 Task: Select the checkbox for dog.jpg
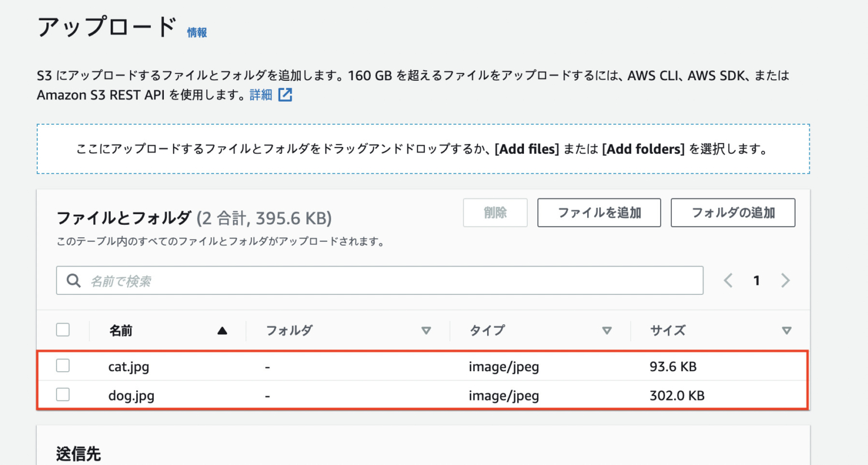point(63,394)
